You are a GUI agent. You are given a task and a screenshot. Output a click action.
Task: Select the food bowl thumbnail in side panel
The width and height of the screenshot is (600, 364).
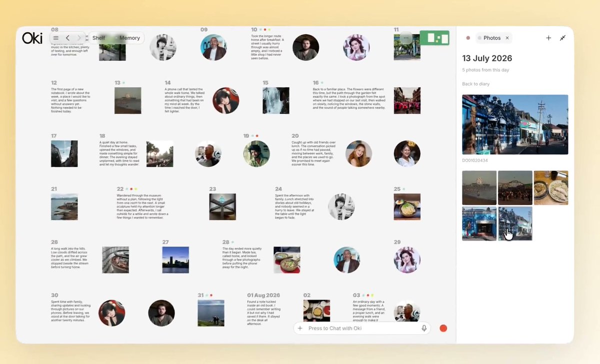[551, 188]
